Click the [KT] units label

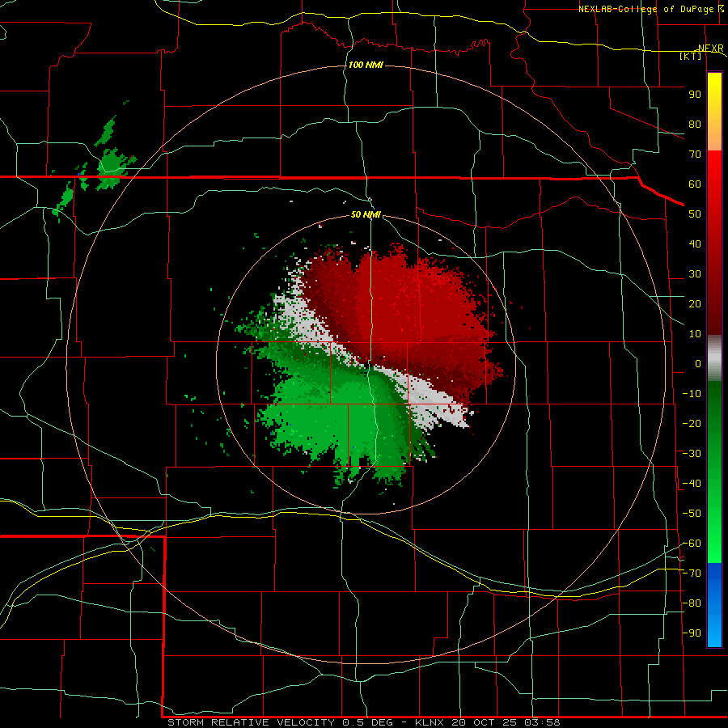click(x=691, y=56)
